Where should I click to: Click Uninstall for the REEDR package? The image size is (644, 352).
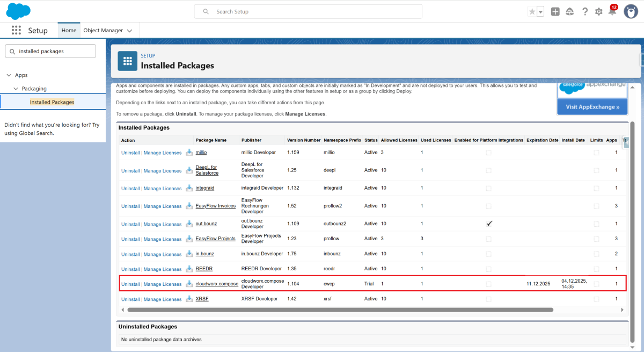pos(130,269)
